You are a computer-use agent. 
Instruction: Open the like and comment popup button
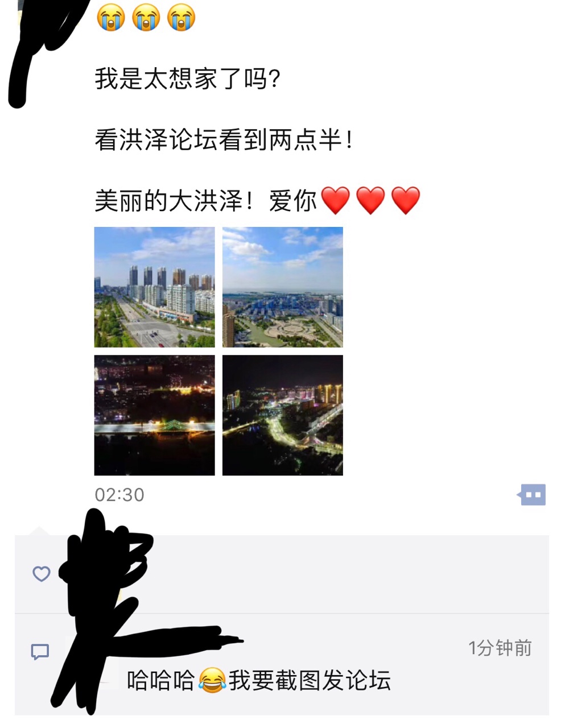click(531, 495)
